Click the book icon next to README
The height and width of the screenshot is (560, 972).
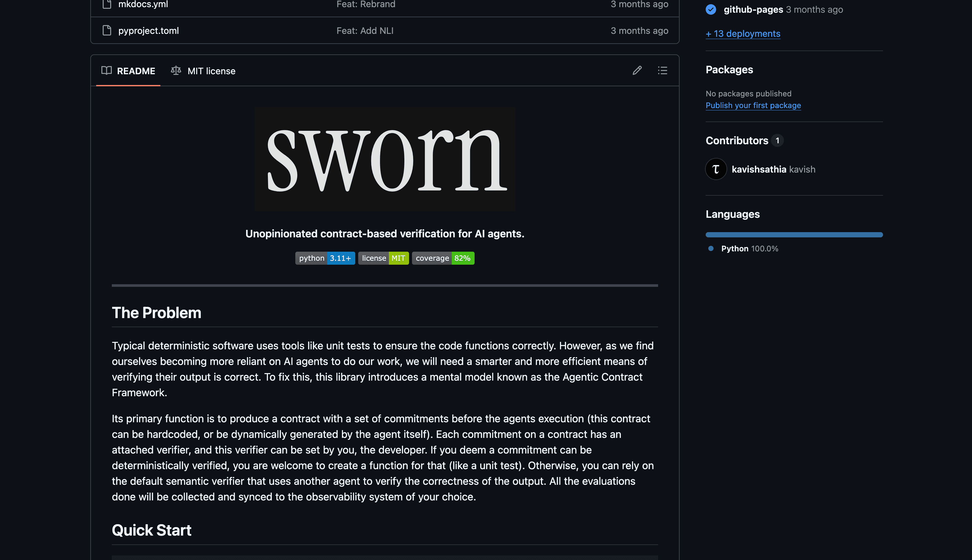(107, 70)
